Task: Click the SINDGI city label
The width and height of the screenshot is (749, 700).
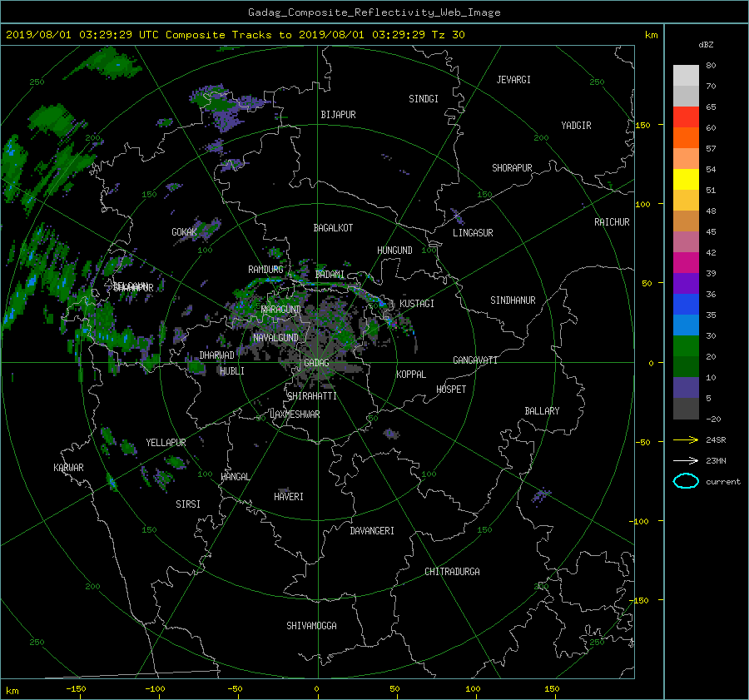Action: point(424,99)
